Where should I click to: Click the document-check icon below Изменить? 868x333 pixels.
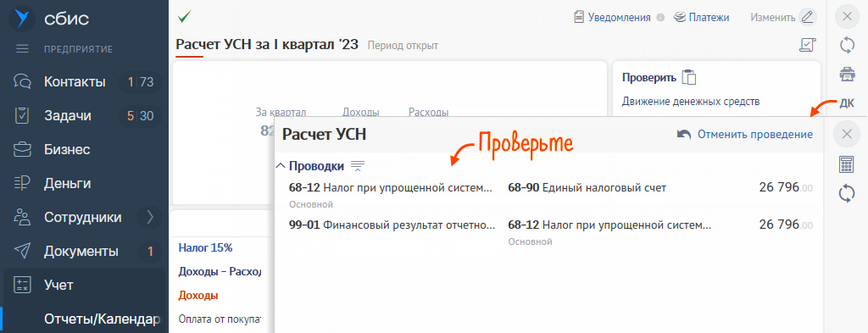(808, 46)
